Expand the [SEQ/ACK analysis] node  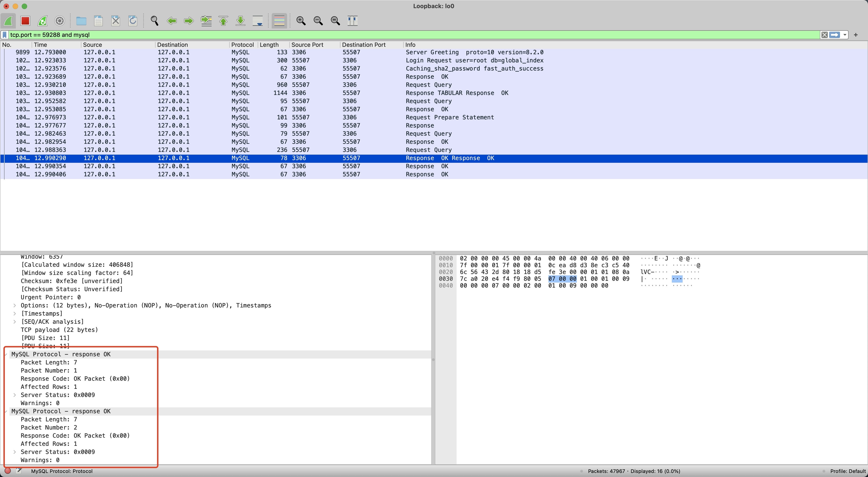14,322
